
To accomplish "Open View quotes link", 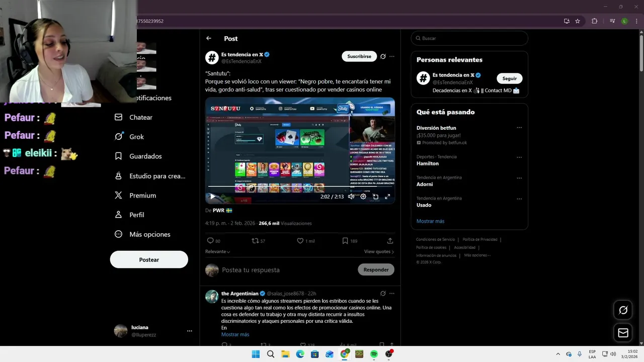I will point(379,251).
